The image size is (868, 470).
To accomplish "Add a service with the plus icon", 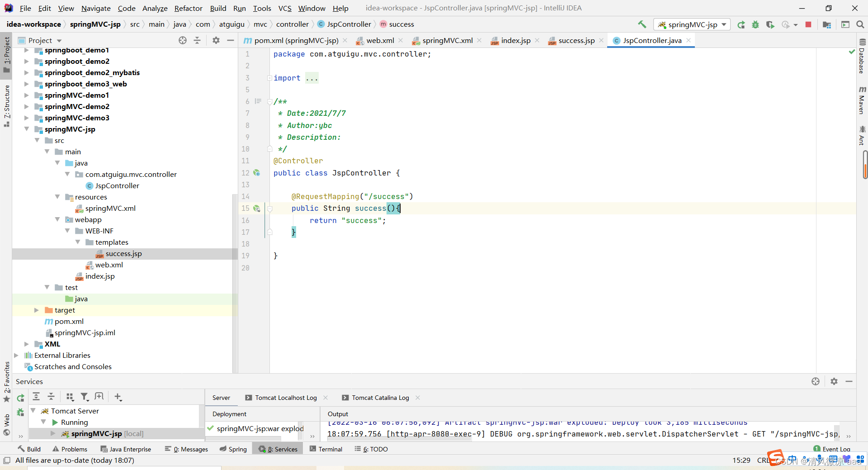I will [118, 397].
